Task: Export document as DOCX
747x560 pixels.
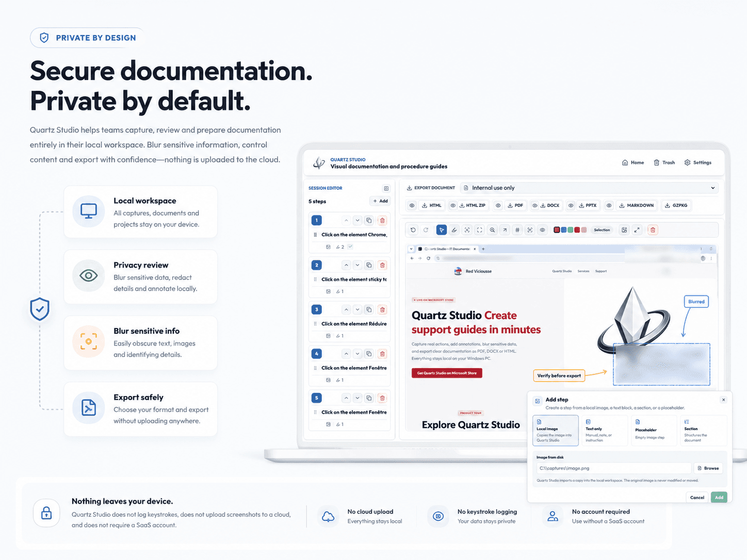Action: [x=550, y=205]
